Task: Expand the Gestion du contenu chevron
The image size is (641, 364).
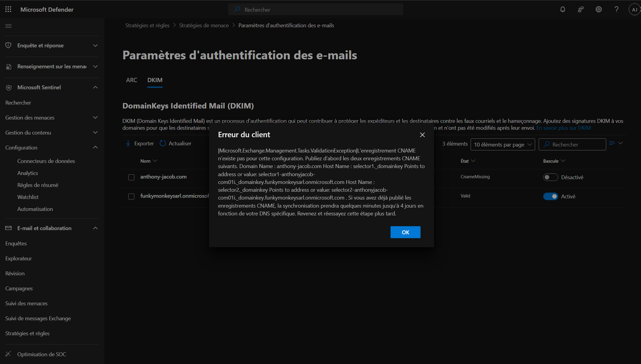Action: pos(95,132)
